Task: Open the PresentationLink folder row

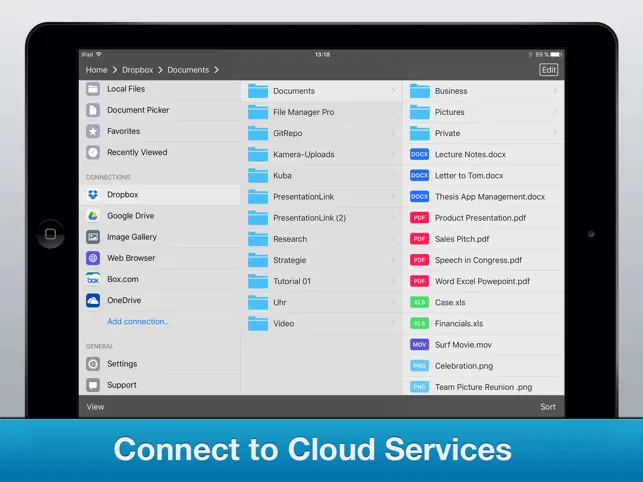Action: coord(322,197)
